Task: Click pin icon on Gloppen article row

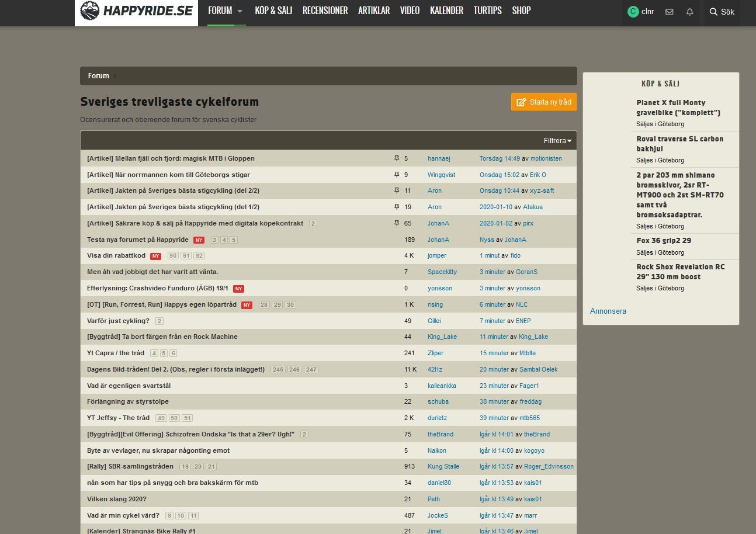Action: coord(397,158)
